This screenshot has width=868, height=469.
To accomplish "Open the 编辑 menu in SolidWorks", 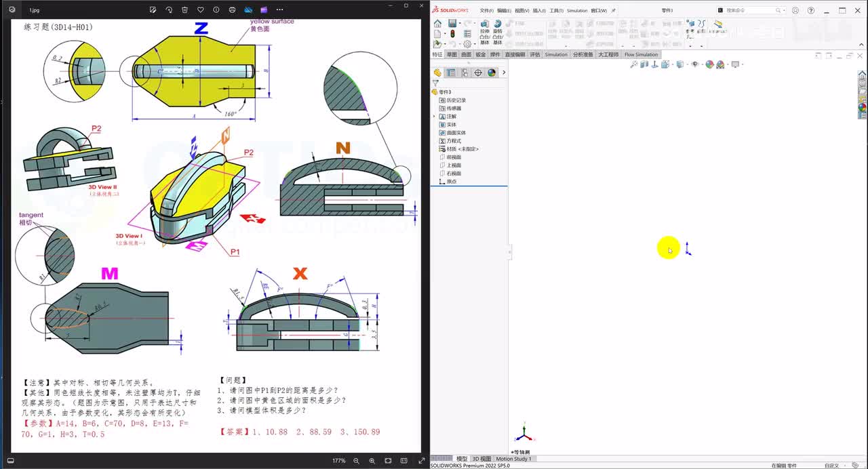I will [x=504, y=11].
